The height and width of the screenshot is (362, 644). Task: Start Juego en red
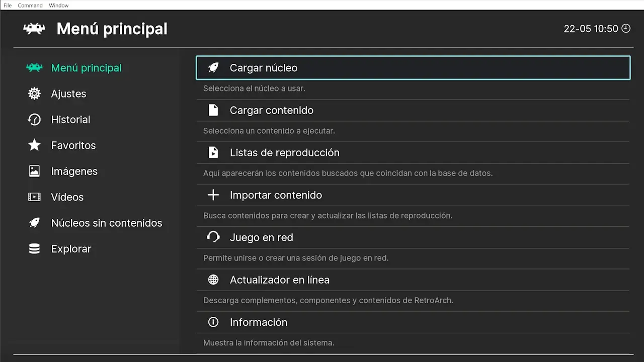pos(261,237)
